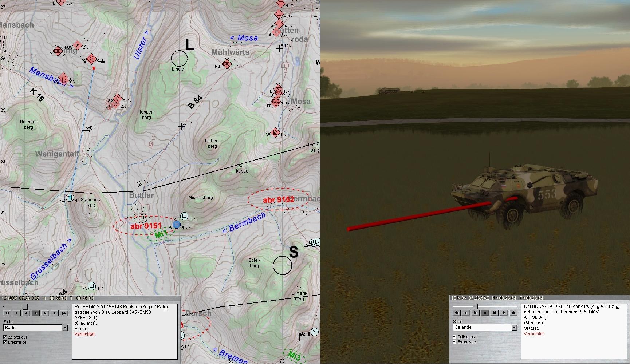
Task: Click the BRDM-2 vehicle numbered 553
Action: click(x=524, y=193)
